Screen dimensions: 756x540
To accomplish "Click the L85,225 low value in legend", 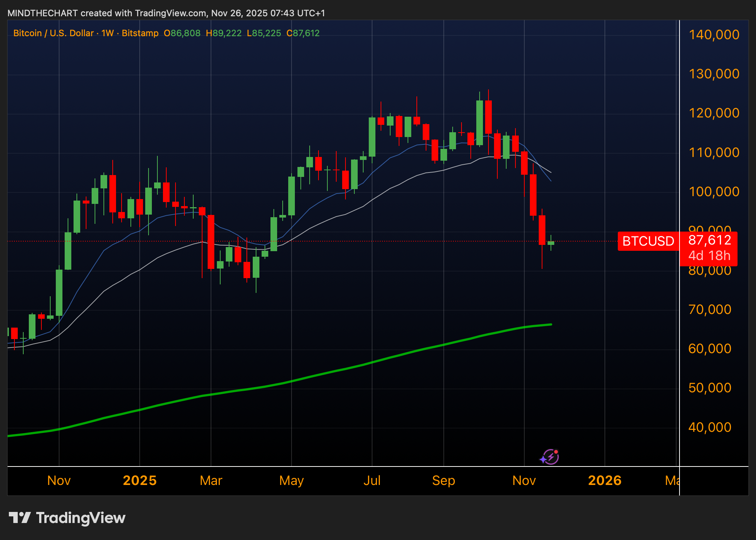I will click(x=264, y=33).
